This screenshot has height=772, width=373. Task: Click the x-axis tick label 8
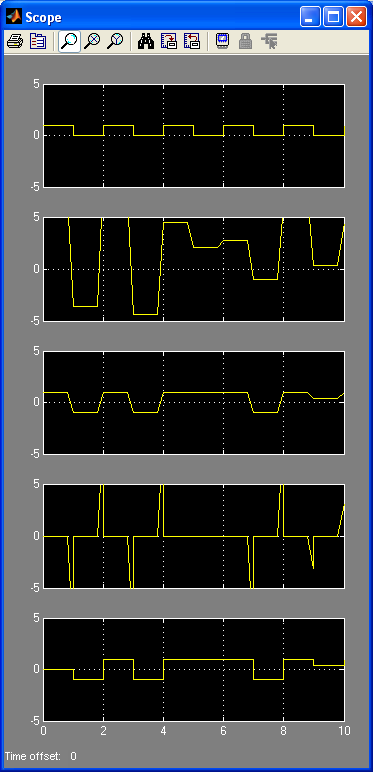coord(283,730)
